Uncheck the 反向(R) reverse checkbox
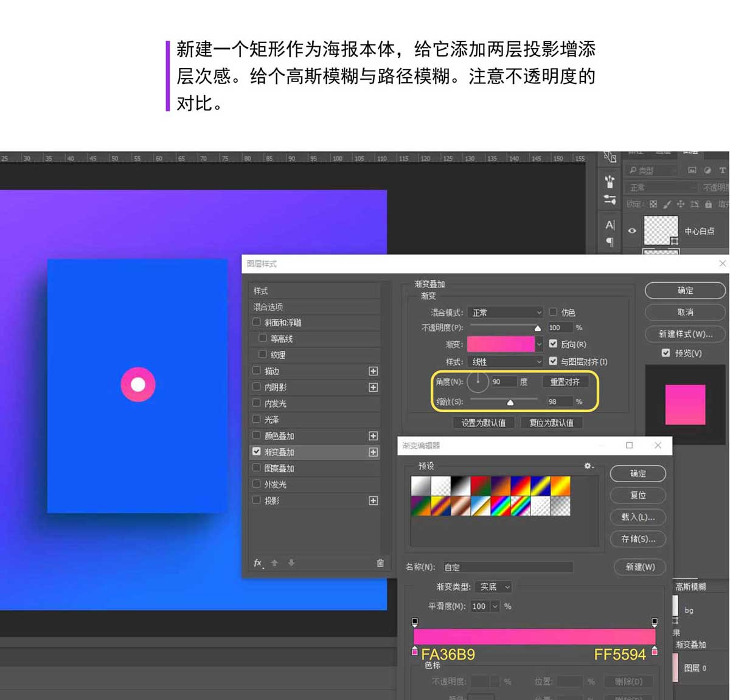This screenshot has height=700, width=730. point(553,344)
